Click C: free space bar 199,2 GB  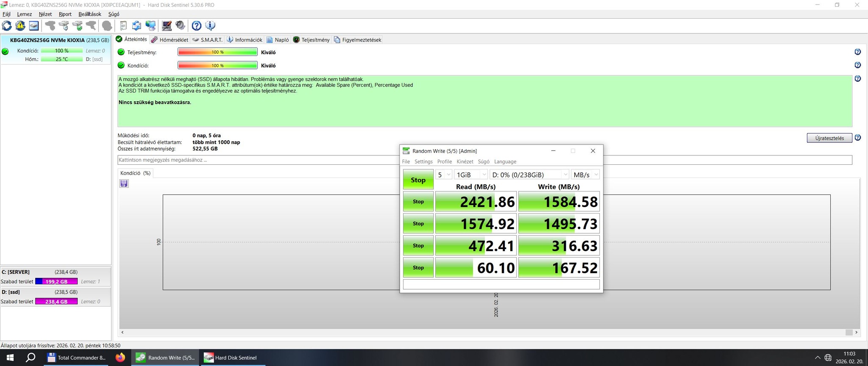tap(56, 281)
